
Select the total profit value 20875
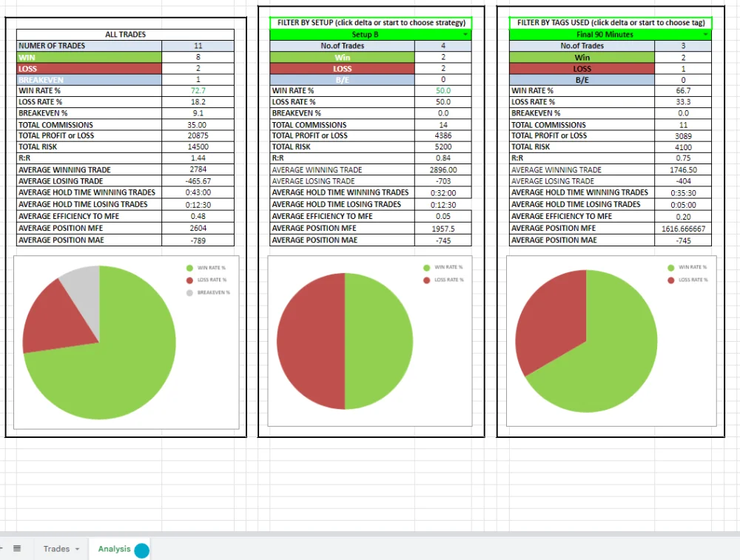(x=198, y=135)
